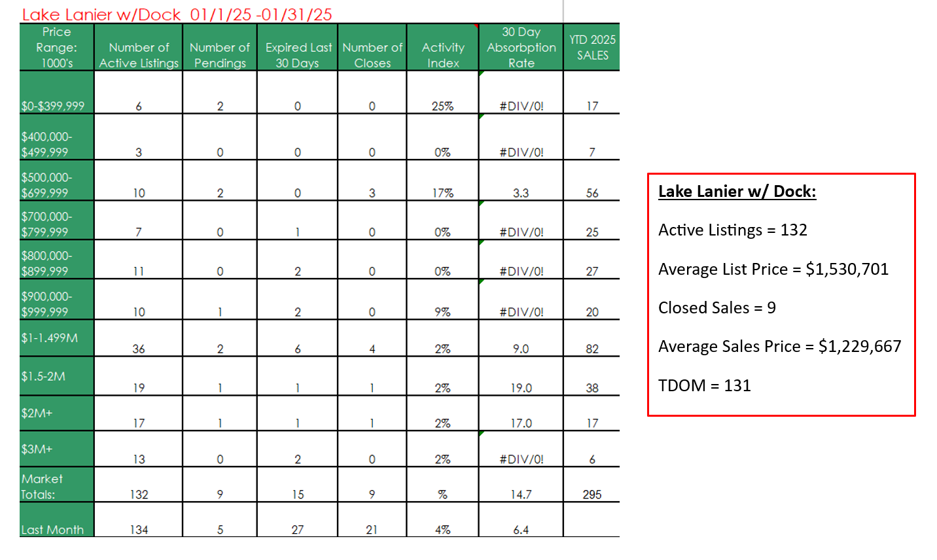Select YTD sales value 25 in $700,000-$799,999 row
937x560 pixels.
point(592,232)
